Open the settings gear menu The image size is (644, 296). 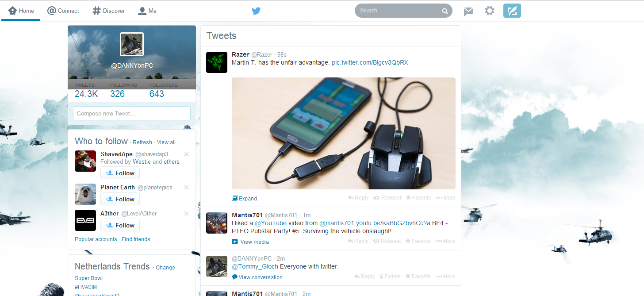[x=490, y=11]
